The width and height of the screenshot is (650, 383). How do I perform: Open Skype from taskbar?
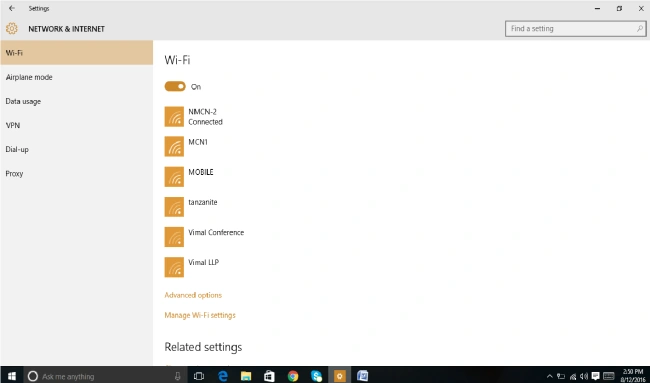[x=316, y=376]
